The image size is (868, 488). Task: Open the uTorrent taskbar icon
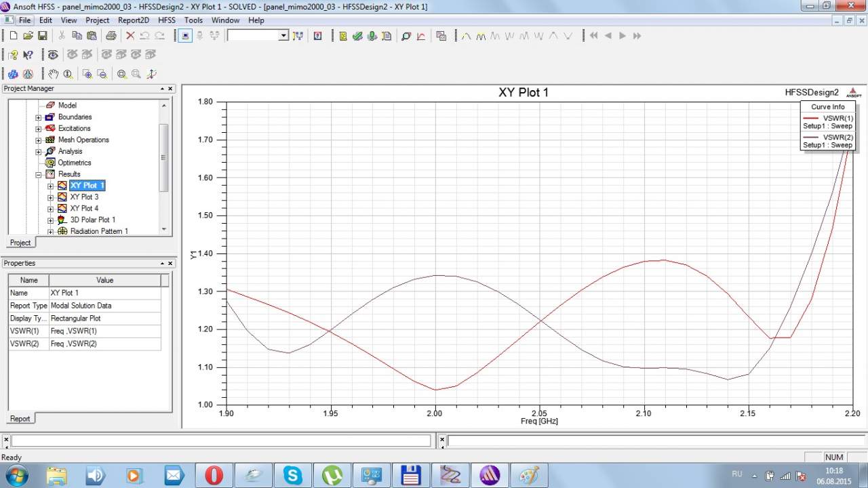tap(332, 475)
